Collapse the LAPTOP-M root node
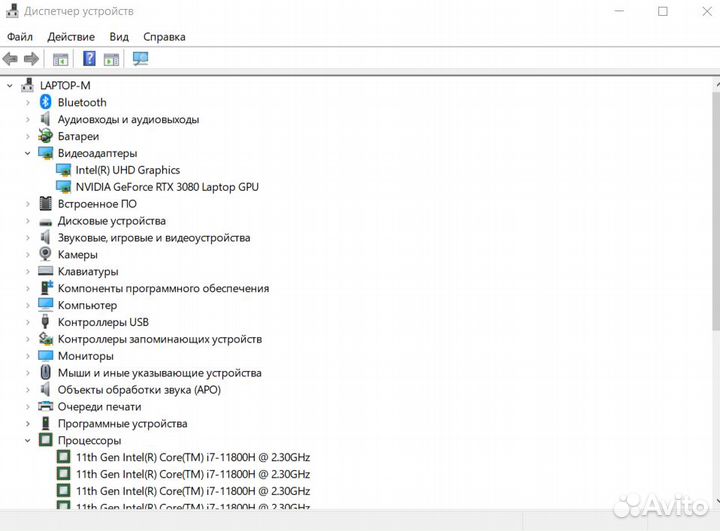This screenshot has height=531, width=720. [10, 86]
